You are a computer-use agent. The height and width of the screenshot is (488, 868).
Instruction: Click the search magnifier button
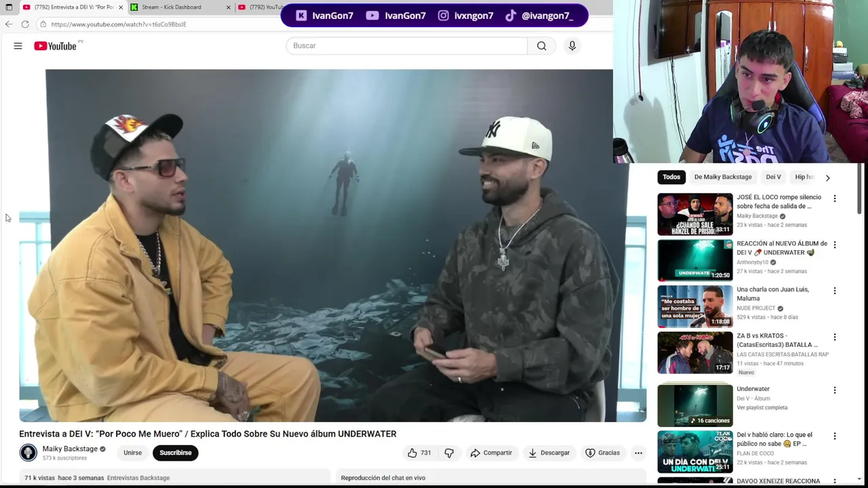(x=541, y=45)
